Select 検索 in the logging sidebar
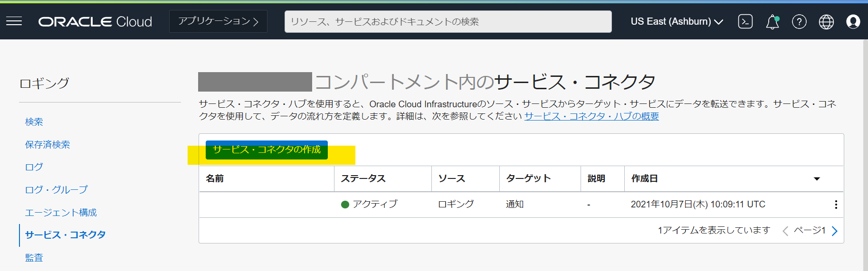Image resolution: width=868 pixels, height=271 pixels. 34,122
